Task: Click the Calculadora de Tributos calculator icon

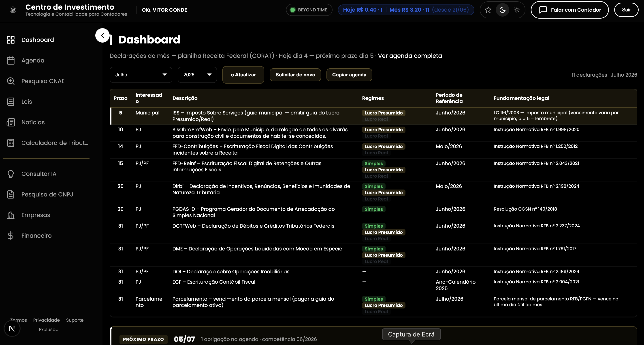Action: pyautogui.click(x=11, y=143)
